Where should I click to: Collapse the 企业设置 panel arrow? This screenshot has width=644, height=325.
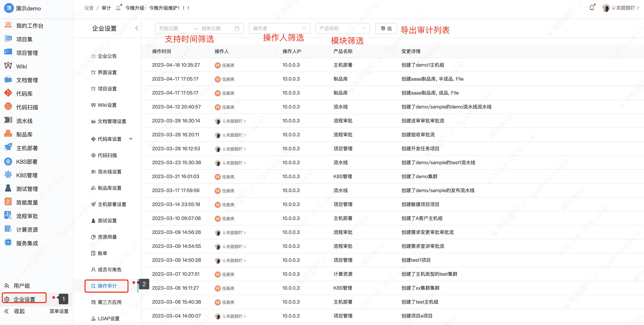click(137, 28)
